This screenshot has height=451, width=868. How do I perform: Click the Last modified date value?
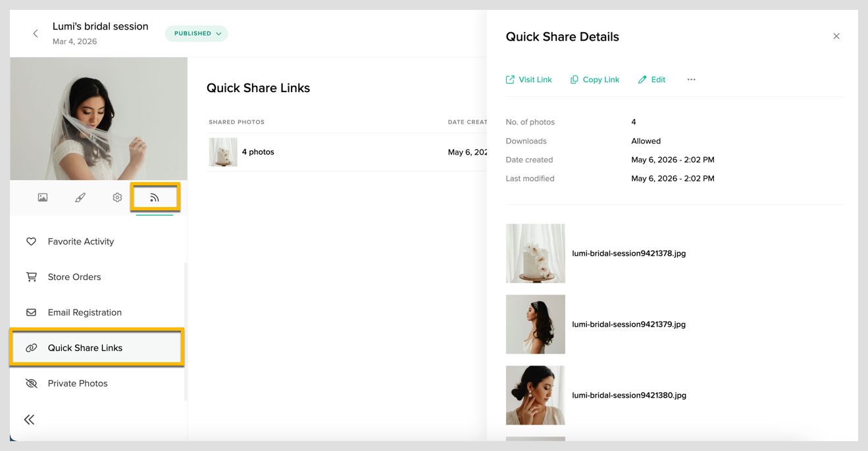673,178
